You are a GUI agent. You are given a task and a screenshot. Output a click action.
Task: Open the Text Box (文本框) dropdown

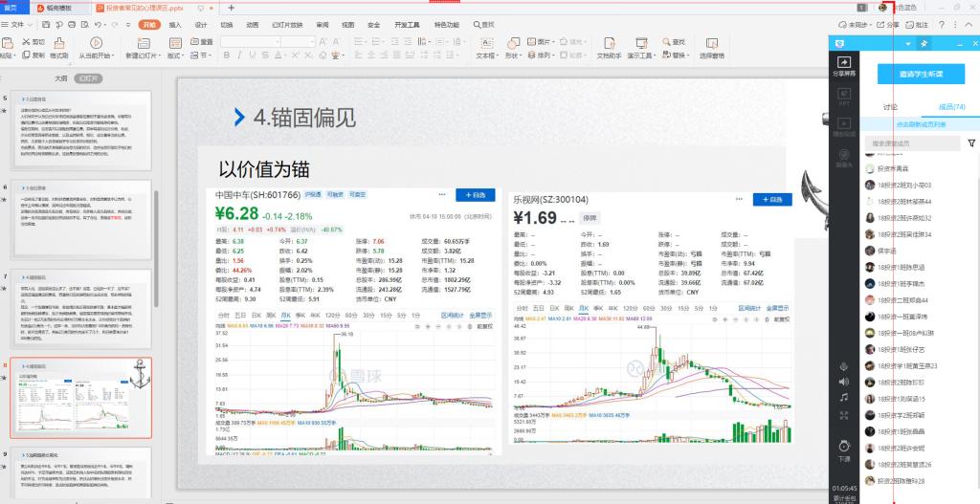[487, 55]
